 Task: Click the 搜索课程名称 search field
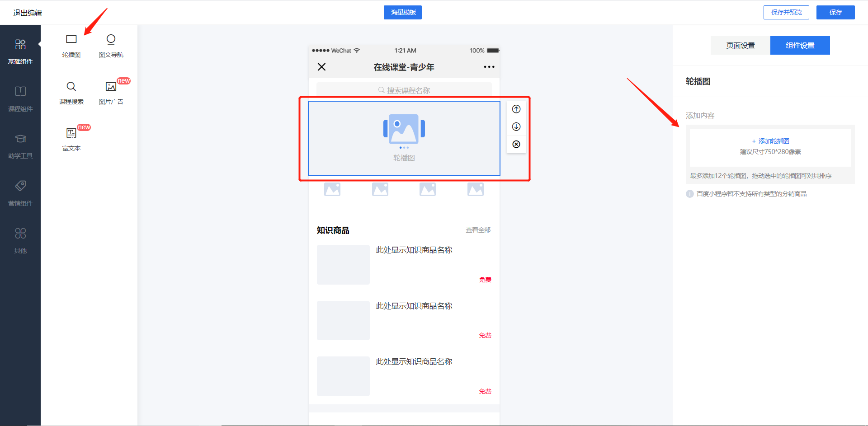404,90
